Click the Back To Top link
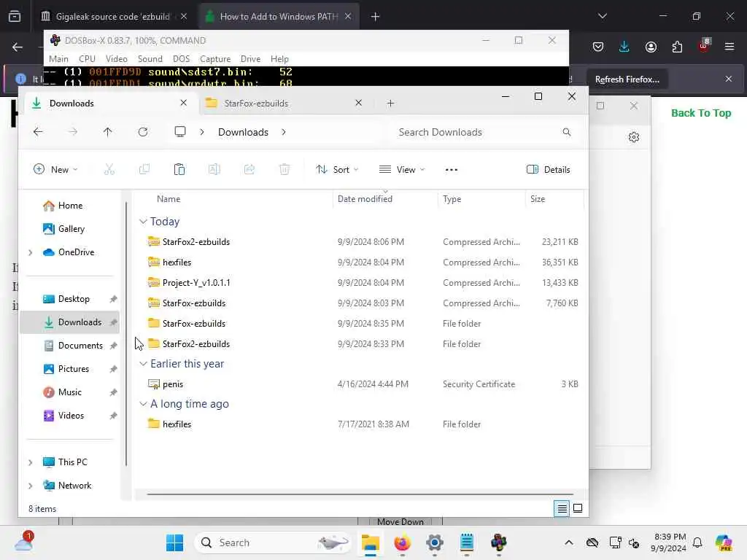 (701, 113)
